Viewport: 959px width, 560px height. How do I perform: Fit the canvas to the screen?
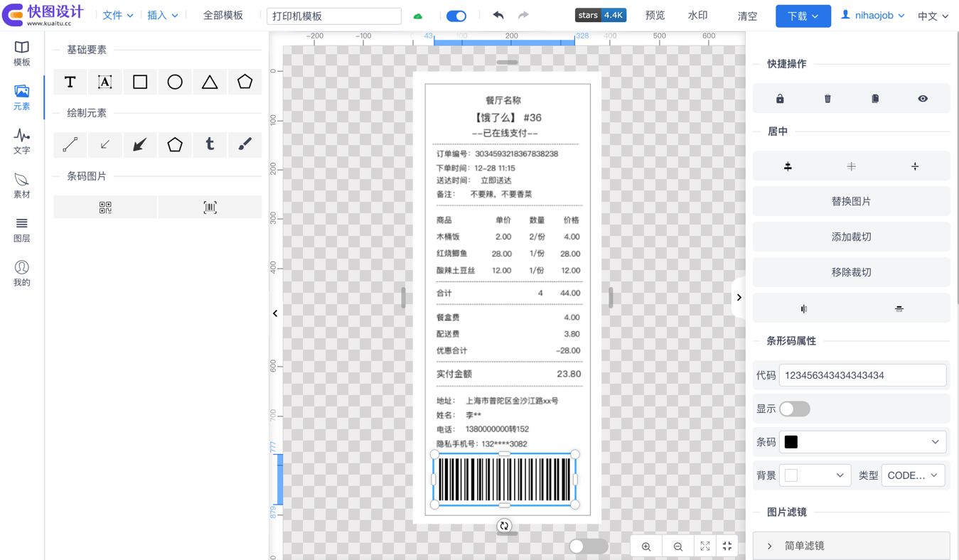[x=705, y=546]
